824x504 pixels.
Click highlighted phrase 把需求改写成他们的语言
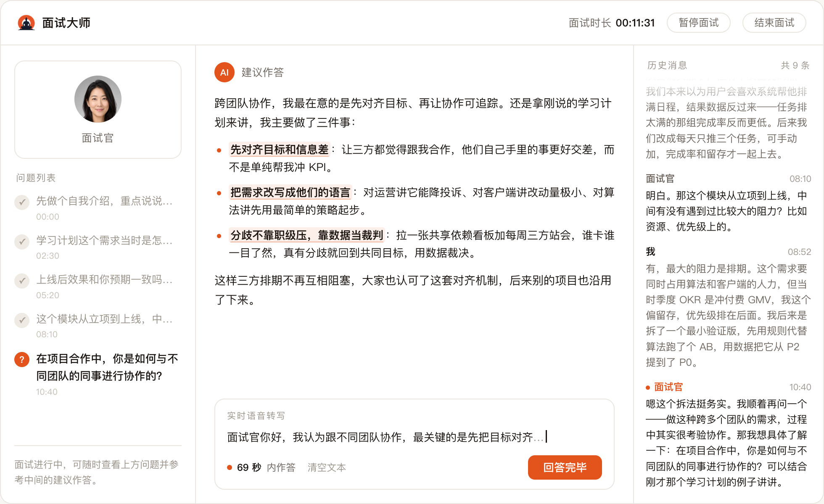[290, 192]
